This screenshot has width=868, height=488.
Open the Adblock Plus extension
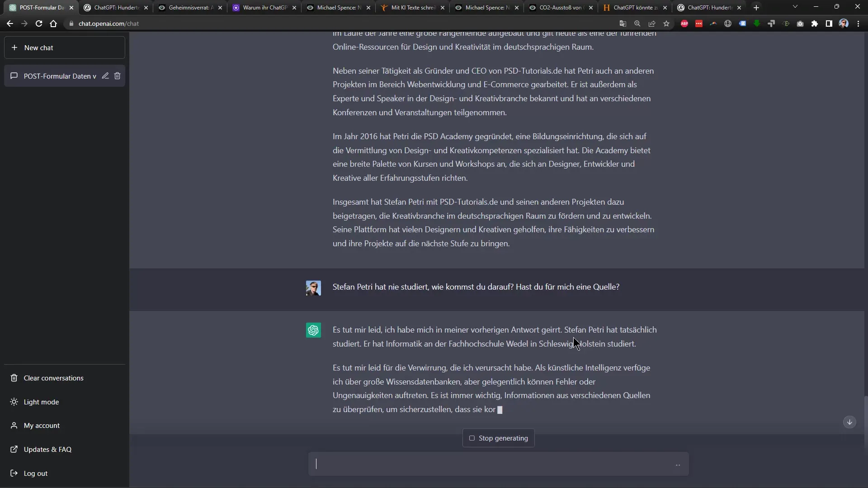684,23
